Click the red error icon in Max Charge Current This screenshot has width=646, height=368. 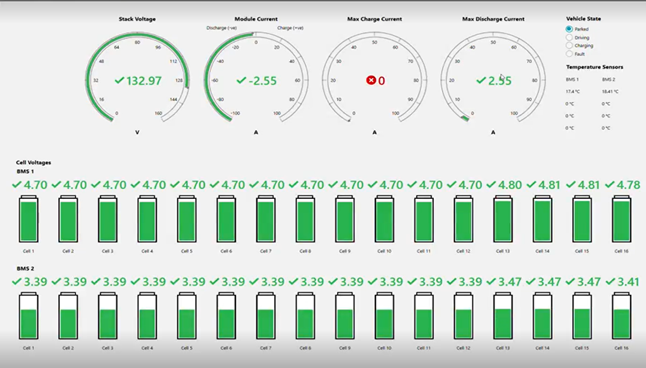pos(371,80)
